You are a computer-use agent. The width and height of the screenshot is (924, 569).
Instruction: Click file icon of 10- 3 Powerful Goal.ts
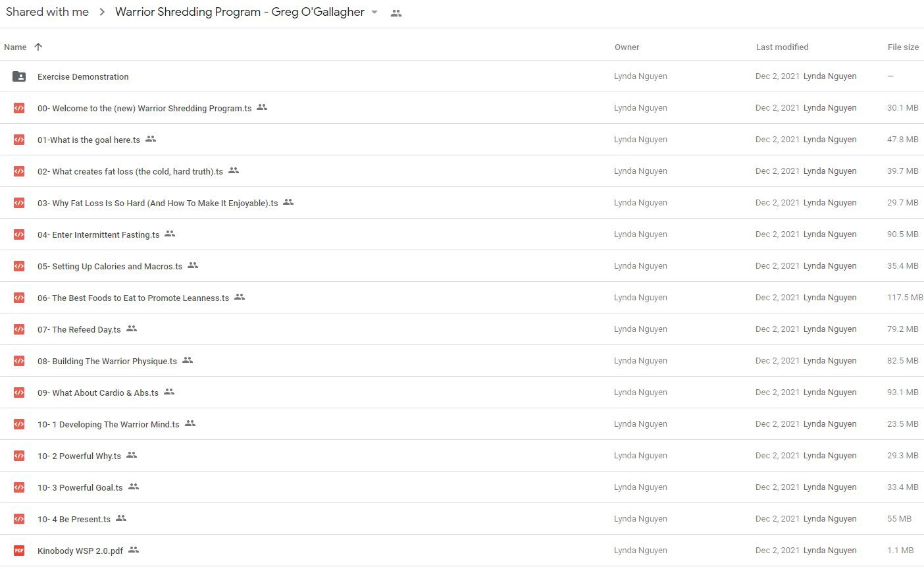pos(19,487)
